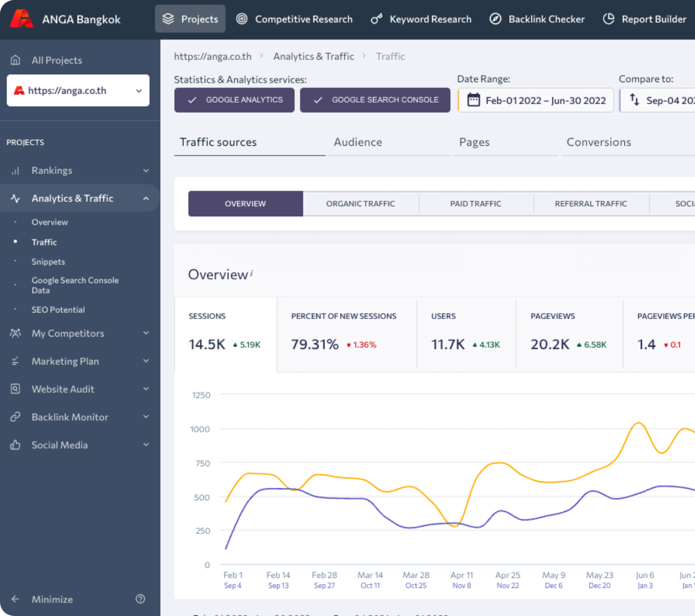Open Backlink Checker in the top navigation
This screenshot has width=695, height=616.
537,19
